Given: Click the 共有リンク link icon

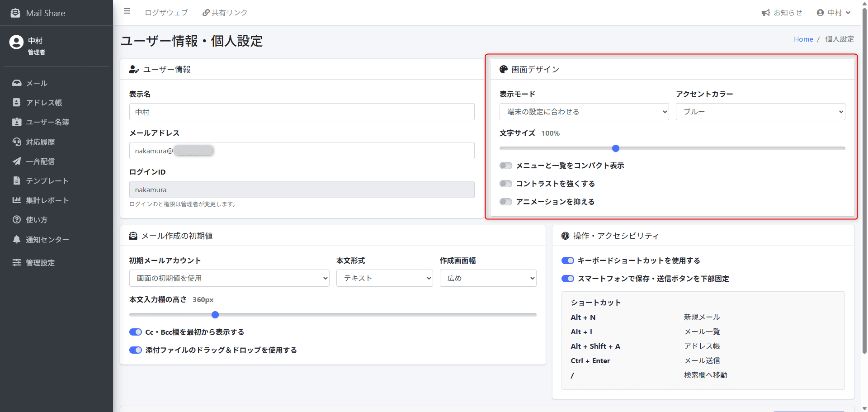Looking at the screenshot, I should tap(206, 13).
